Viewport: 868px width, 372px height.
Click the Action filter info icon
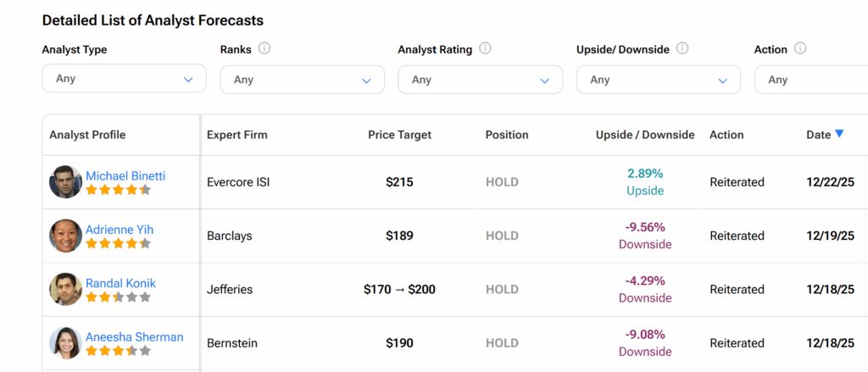(x=800, y=49)
